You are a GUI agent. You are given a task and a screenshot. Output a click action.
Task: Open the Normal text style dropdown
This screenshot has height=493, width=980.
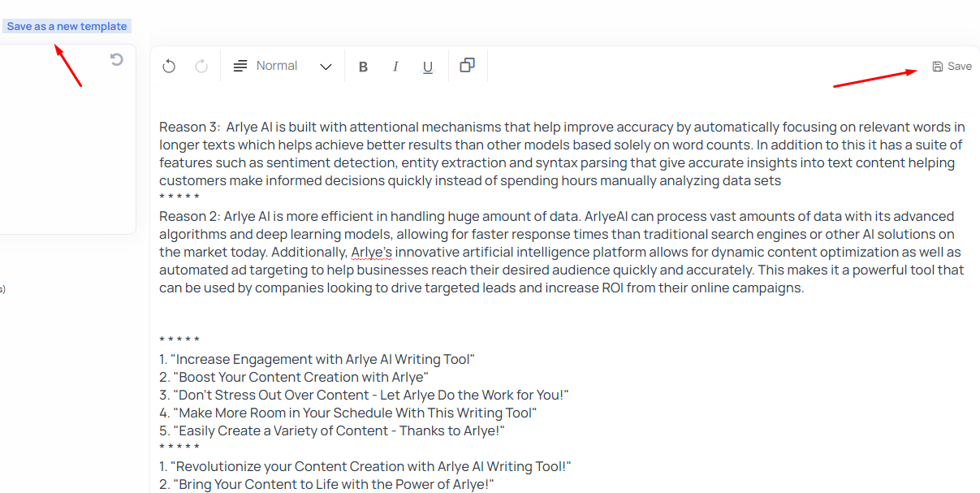(277, 66)
